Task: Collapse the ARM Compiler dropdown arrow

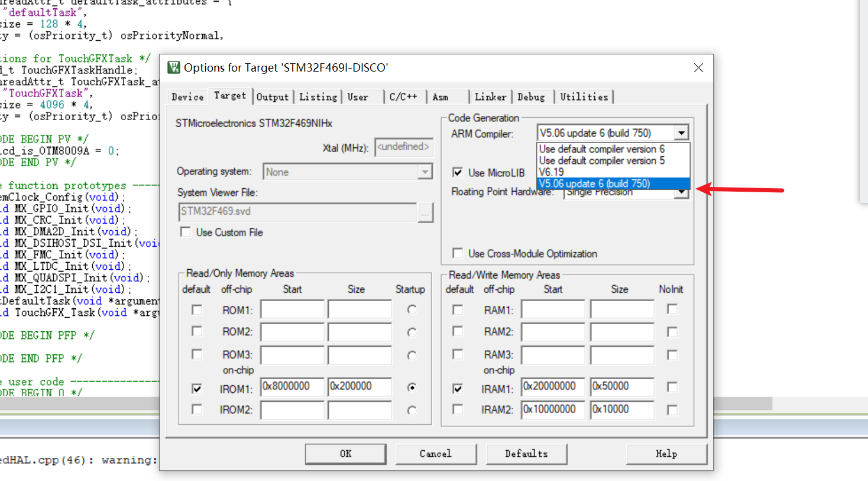Action: point(682,133)
